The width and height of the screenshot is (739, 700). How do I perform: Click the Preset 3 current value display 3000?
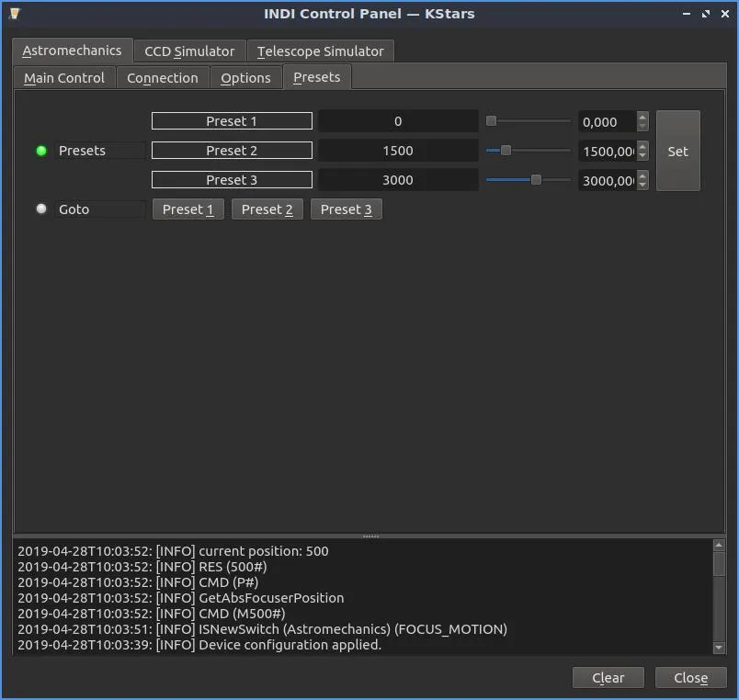[398, 180]
